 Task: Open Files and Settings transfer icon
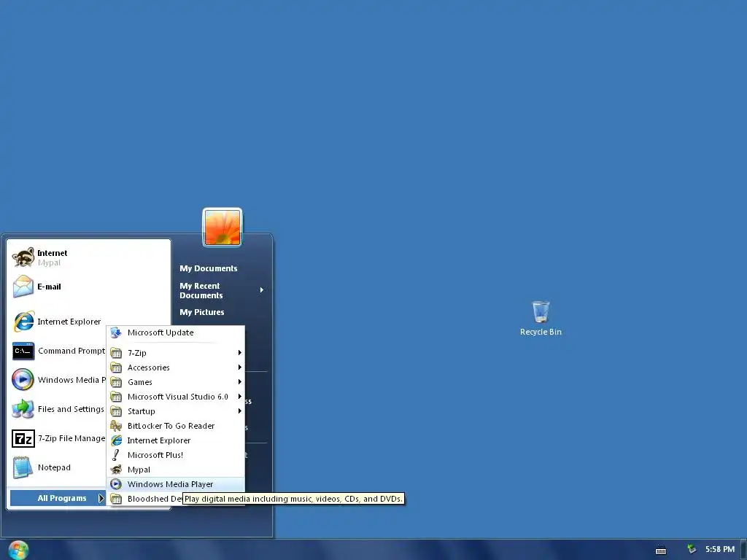click(x=23, y=409)
